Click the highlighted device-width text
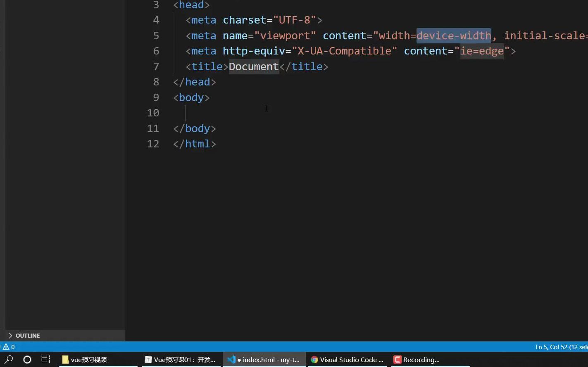The height and width of the screenshot is (367, 588). coord(453,36)
